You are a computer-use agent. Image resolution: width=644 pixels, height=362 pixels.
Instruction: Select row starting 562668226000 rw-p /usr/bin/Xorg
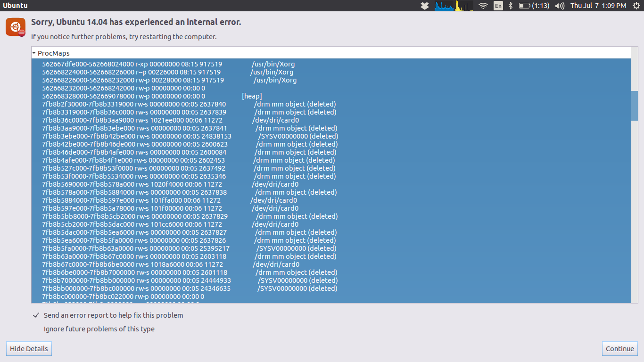[331, 80]
